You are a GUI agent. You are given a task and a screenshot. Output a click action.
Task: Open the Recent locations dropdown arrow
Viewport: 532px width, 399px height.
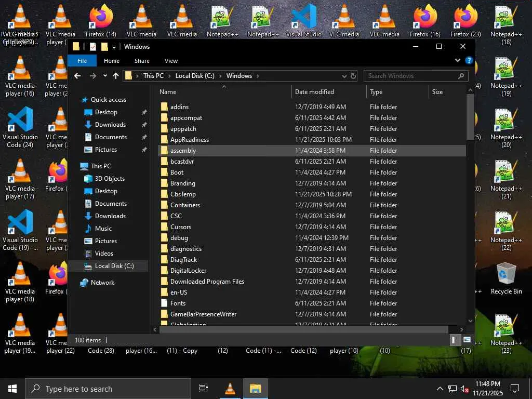[105, 76]
